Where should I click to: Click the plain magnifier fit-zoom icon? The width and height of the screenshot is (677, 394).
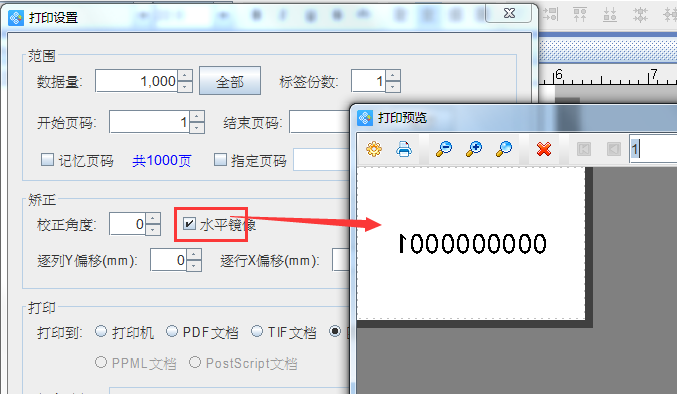(x=504, y=149)
